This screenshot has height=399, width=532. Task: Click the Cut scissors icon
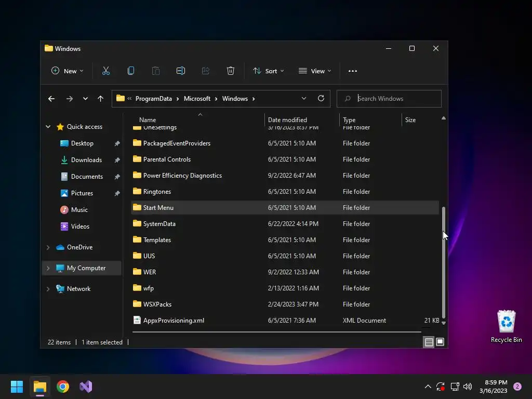click(x=106, y=71)
